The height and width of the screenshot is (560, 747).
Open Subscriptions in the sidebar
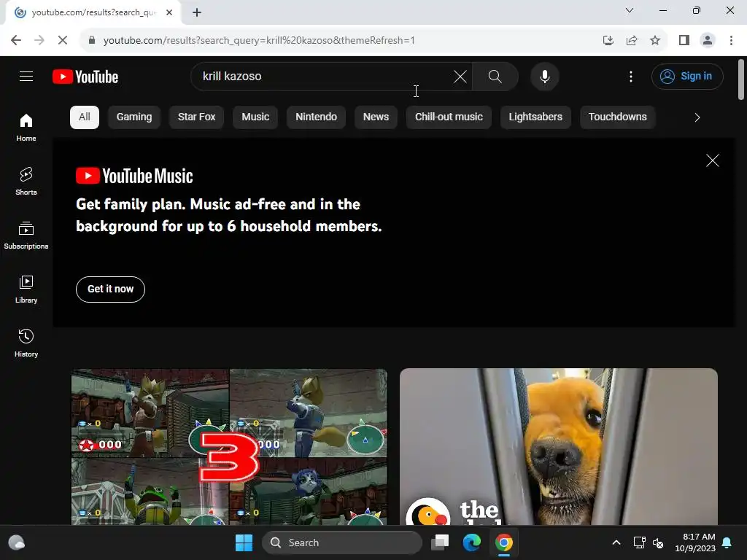coord(26,236)
